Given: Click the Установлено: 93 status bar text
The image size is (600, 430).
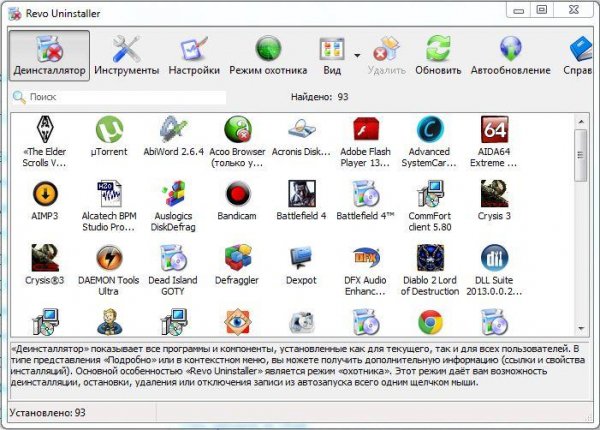Looking at the screenshot, I should 47,413.
